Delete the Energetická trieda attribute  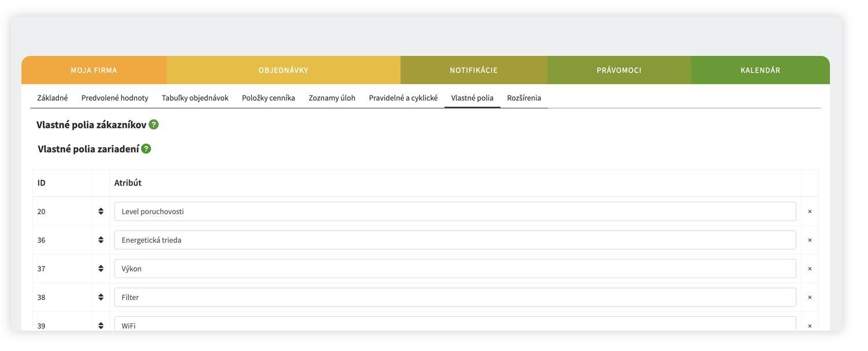pyautogui.click(x=810, y=240)
